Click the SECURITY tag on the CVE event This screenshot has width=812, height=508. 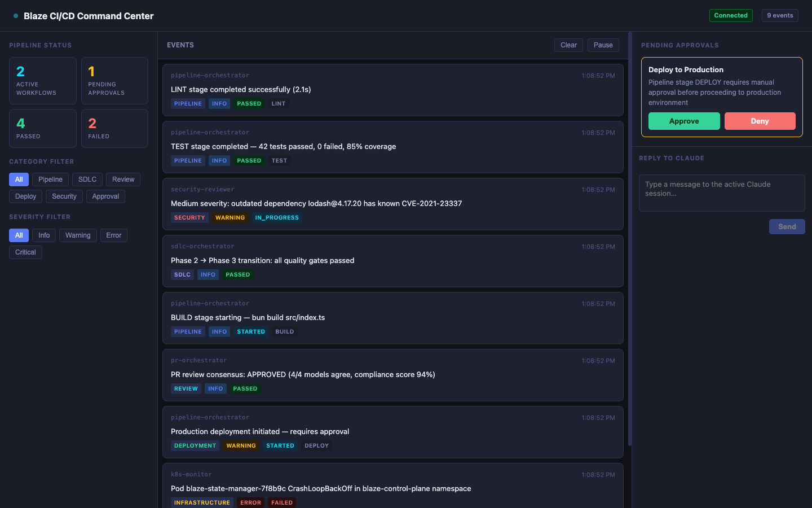189,217
